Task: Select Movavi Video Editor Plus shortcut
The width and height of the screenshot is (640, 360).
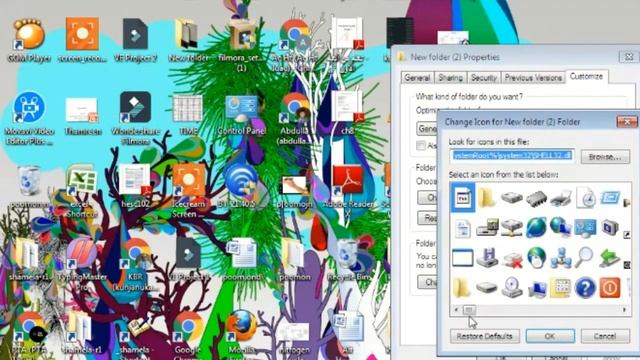Action: 29,118
